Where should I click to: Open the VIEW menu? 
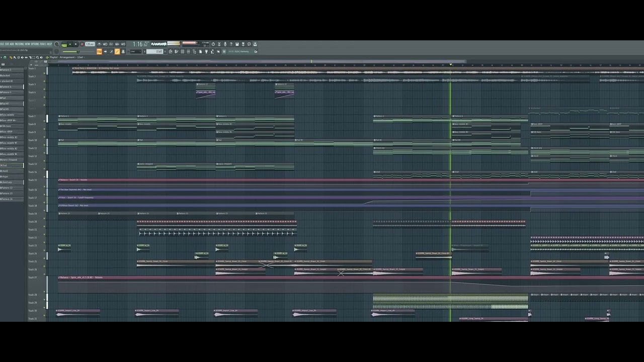[27, 44]
